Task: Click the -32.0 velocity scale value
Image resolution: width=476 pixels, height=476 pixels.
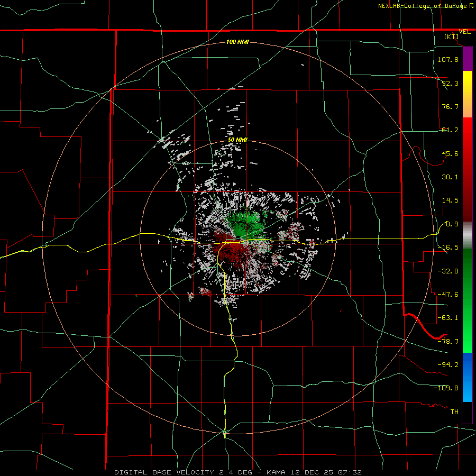Action: tap(448, 271)
